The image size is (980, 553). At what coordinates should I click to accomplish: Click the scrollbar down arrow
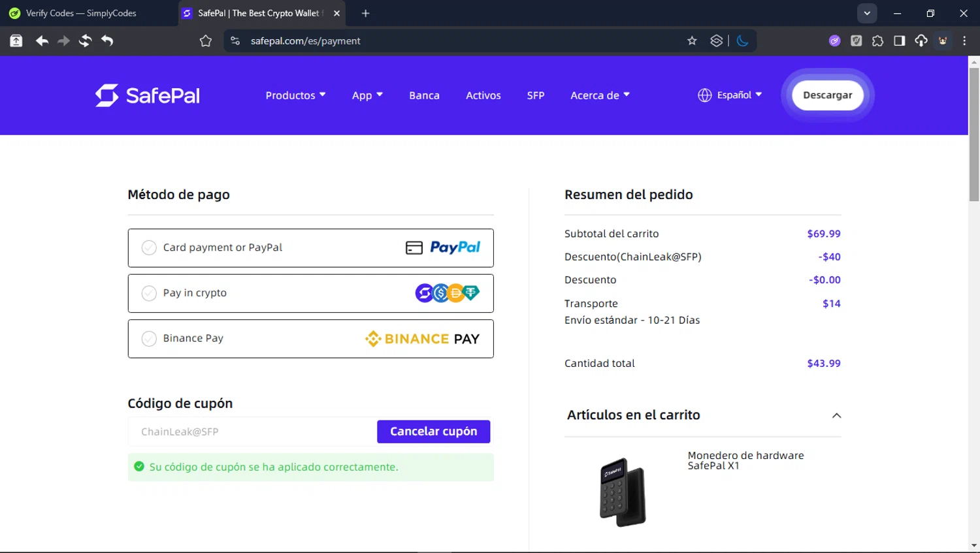coord(974,546)
